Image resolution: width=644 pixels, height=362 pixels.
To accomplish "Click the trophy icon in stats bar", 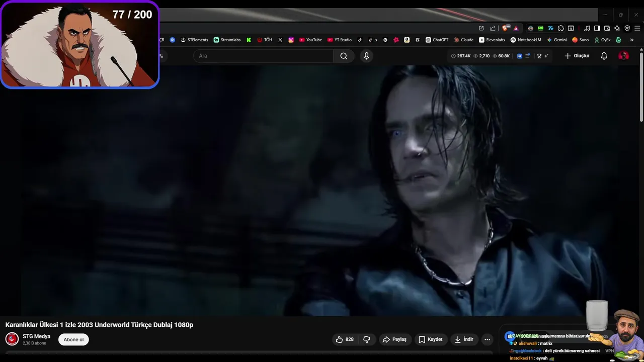I will (539, 56).
